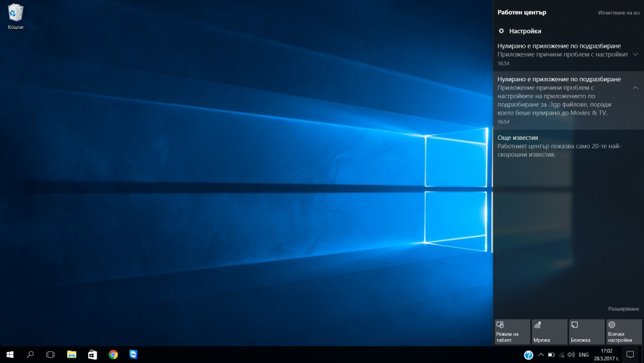Click the Настройки group label

click(525, 31)
